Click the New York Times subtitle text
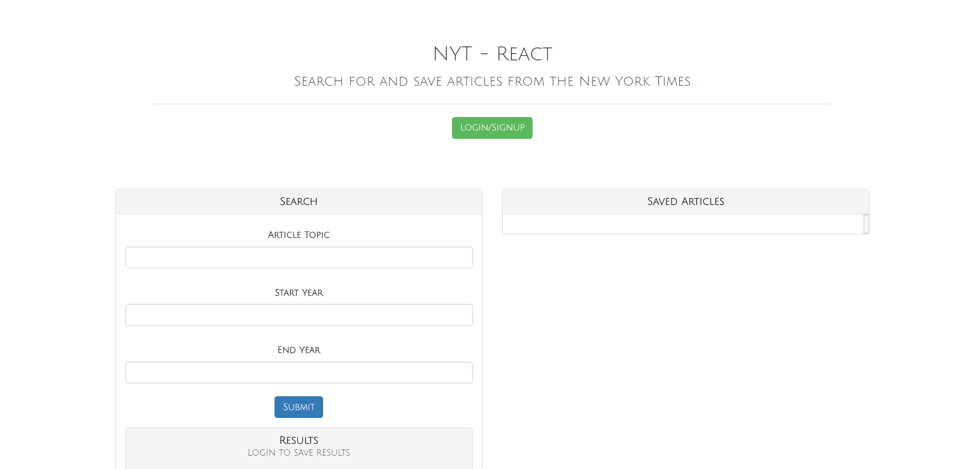The image size is (980, 469). click(x=492, y=82)
